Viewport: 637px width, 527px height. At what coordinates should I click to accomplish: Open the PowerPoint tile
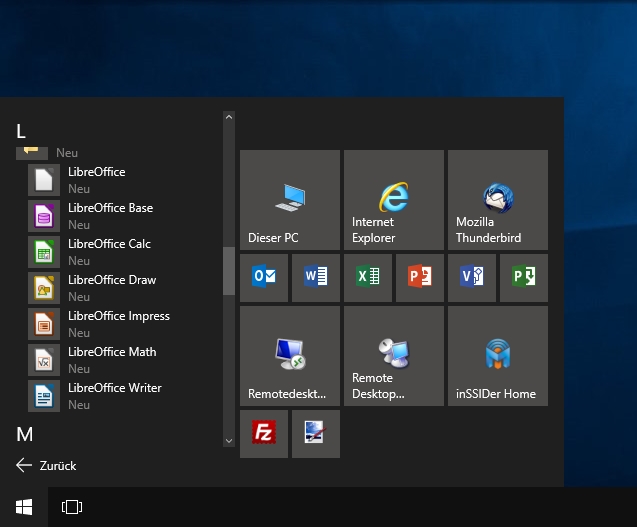420,278
